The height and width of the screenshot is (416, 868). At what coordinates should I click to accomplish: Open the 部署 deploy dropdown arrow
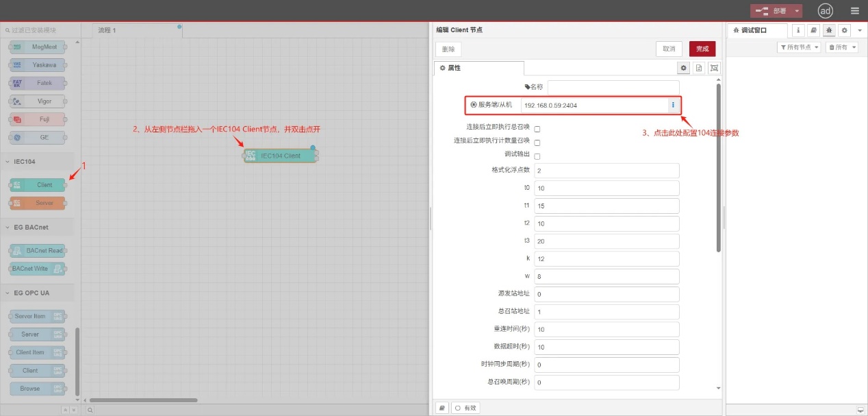pyautogui.click(x=796, y=11)
